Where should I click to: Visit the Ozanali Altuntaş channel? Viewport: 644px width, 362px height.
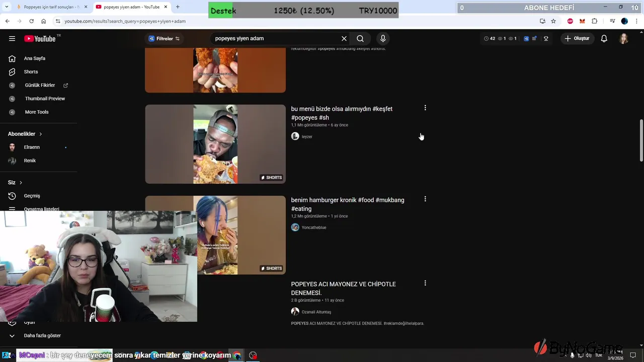316,312
